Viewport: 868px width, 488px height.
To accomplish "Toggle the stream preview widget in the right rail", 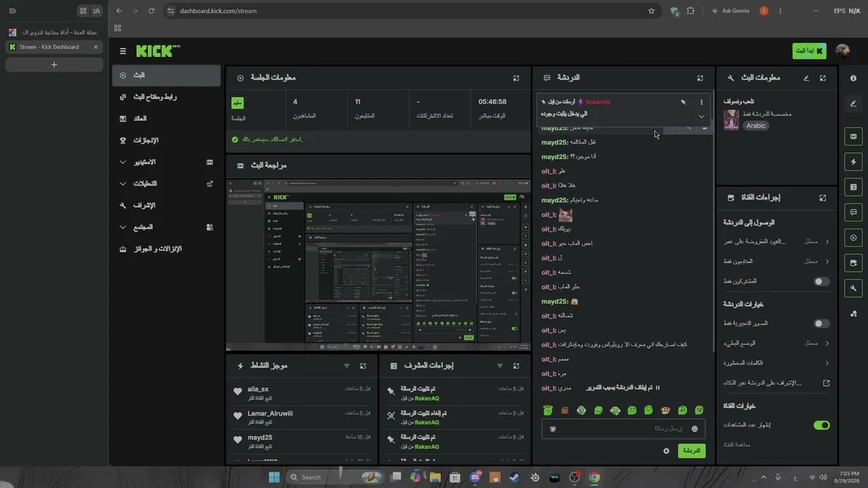I will [x=853, y=136].
